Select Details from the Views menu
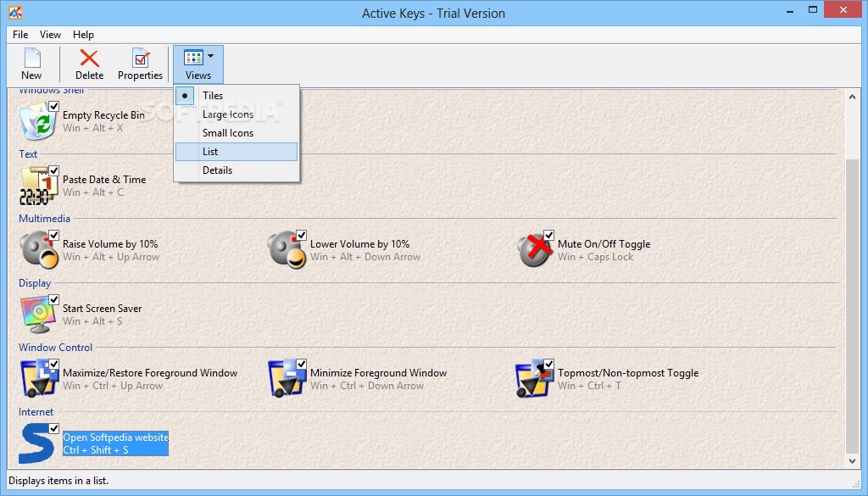868x496 pixels. (217, 170)
